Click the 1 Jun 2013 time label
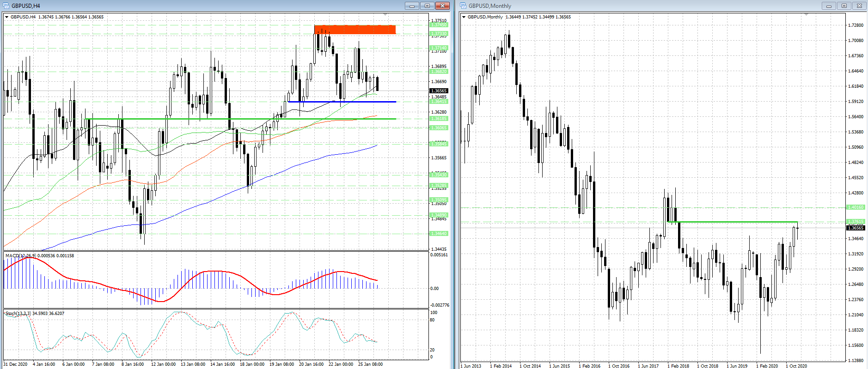868x369 pixels. [x=471, y=366]
